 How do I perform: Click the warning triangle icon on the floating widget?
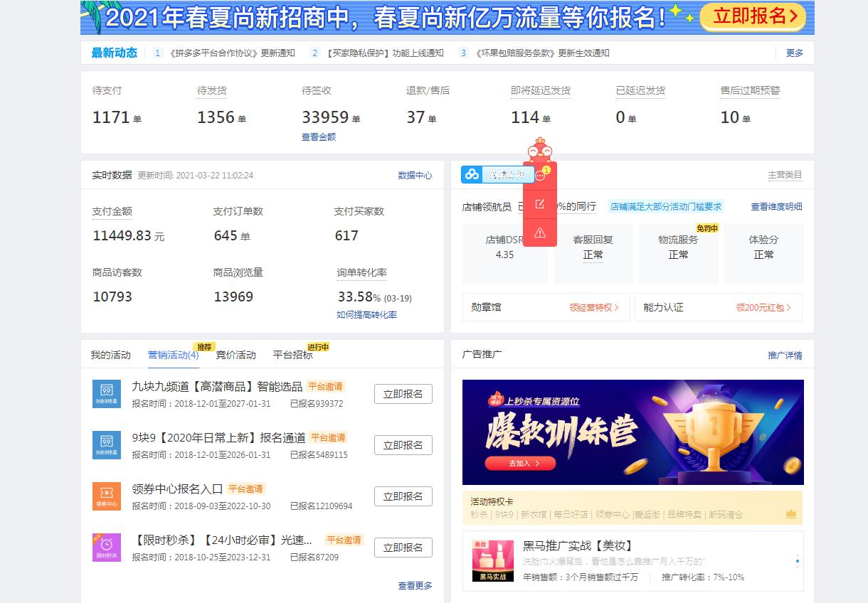click(540, 233)
